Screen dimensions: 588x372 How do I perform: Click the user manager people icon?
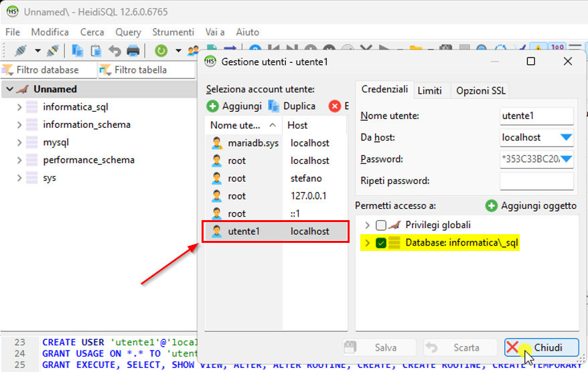pyautogui.click(x=193, y=50)
